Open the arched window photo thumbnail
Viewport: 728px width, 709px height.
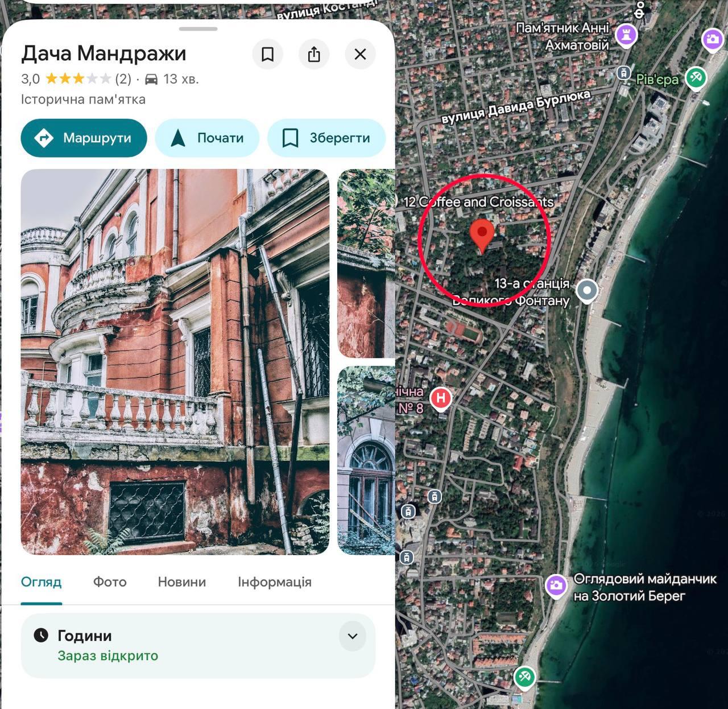[x=366, y=461]
